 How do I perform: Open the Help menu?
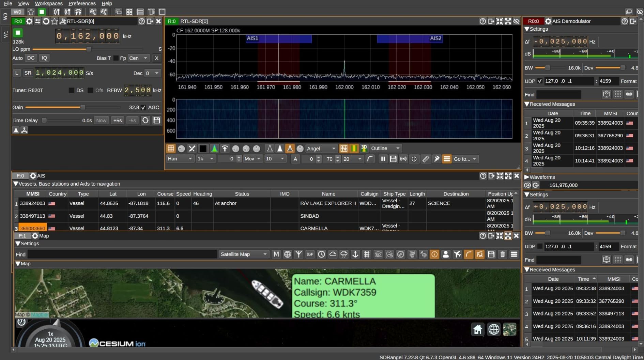(x=107, y=3)
